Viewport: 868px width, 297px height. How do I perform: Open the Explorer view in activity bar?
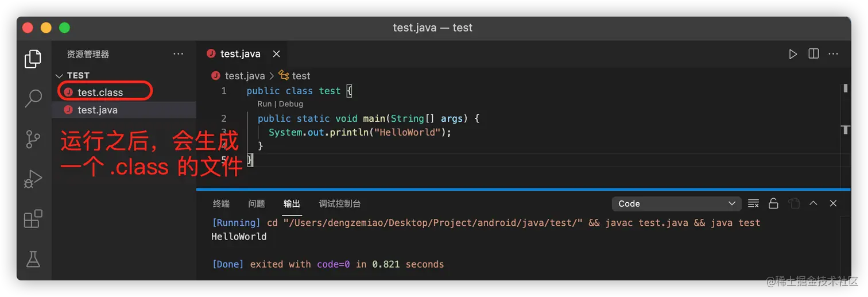33,59
